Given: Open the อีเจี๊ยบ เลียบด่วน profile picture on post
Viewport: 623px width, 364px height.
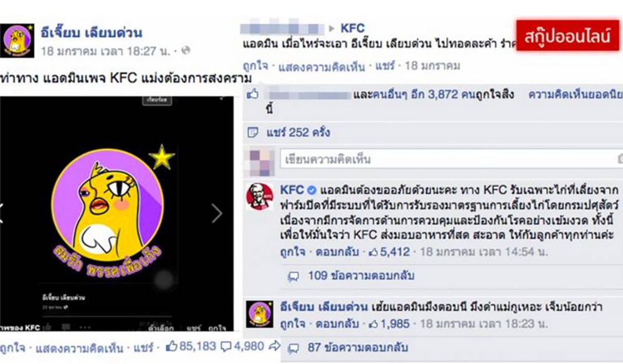Looking at the screenshot, I should coord(17,40).
